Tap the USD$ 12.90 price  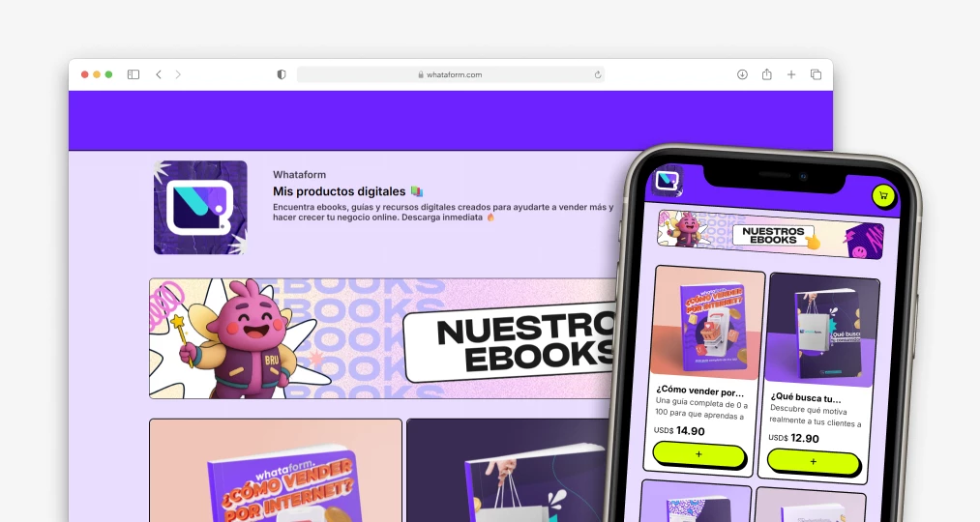tap(793, 438)
